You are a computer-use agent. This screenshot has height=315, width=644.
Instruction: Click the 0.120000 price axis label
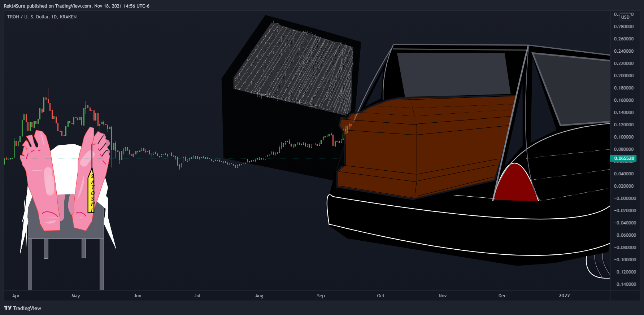pos(624,125)
